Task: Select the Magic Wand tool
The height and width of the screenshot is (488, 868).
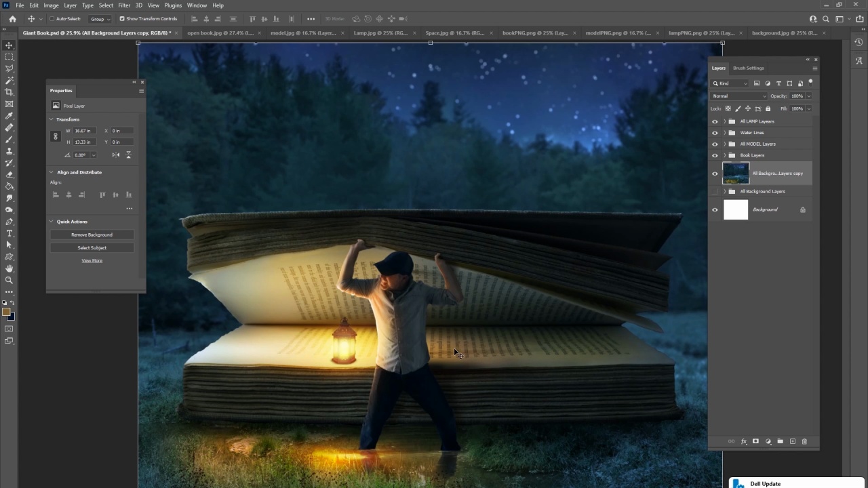Action: pyautogui.click(x=9, y=81)
